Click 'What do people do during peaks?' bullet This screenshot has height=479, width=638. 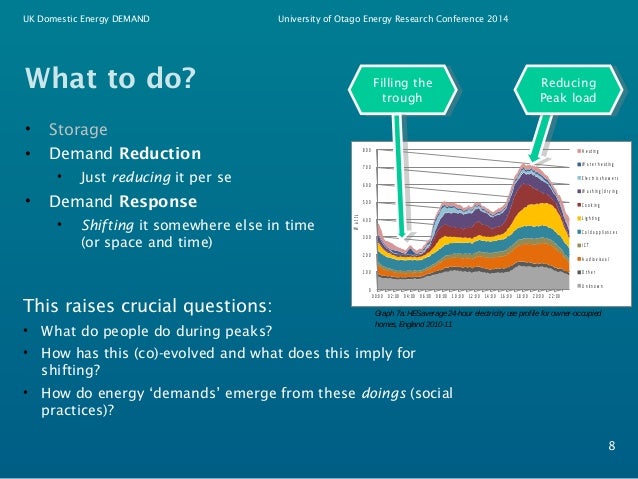156,331
